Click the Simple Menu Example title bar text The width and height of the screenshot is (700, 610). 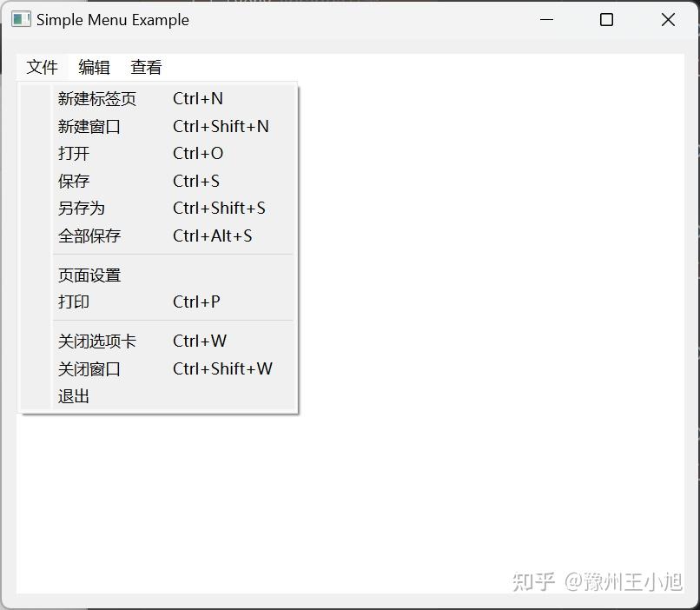[x=112, y=19]
